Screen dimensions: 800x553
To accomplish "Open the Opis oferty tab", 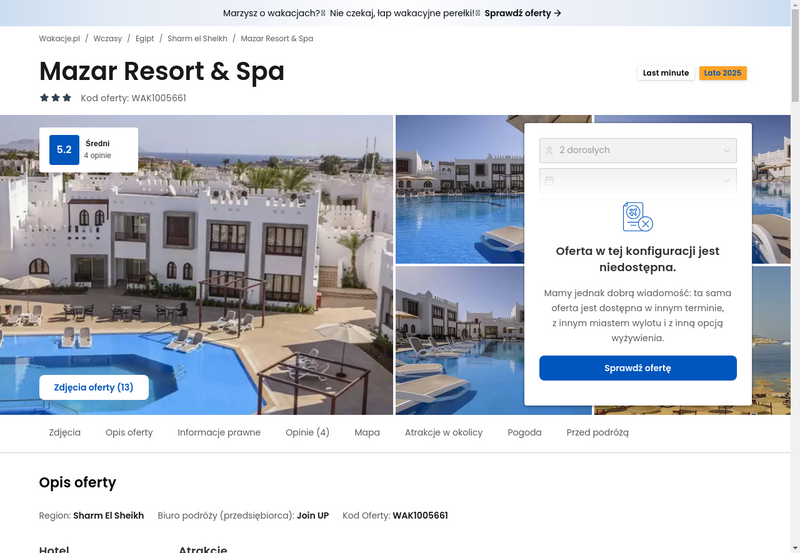I will click(129, 433).
